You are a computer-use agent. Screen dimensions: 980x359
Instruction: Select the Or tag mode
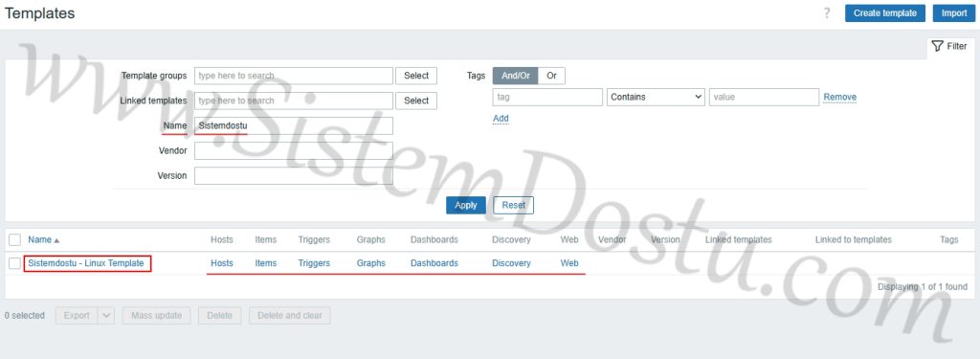coord(552,76)
